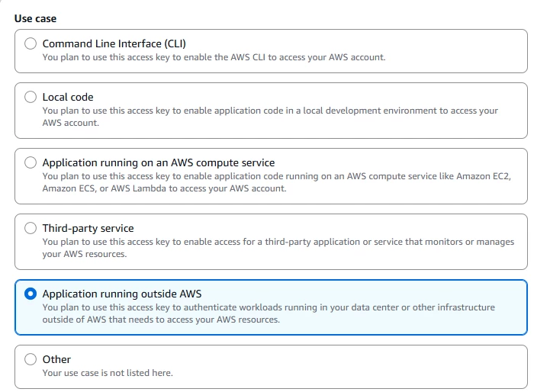Select the AWS compute service application radio button
The width and height of the screenshot is (550, 392).
[31, 162]
